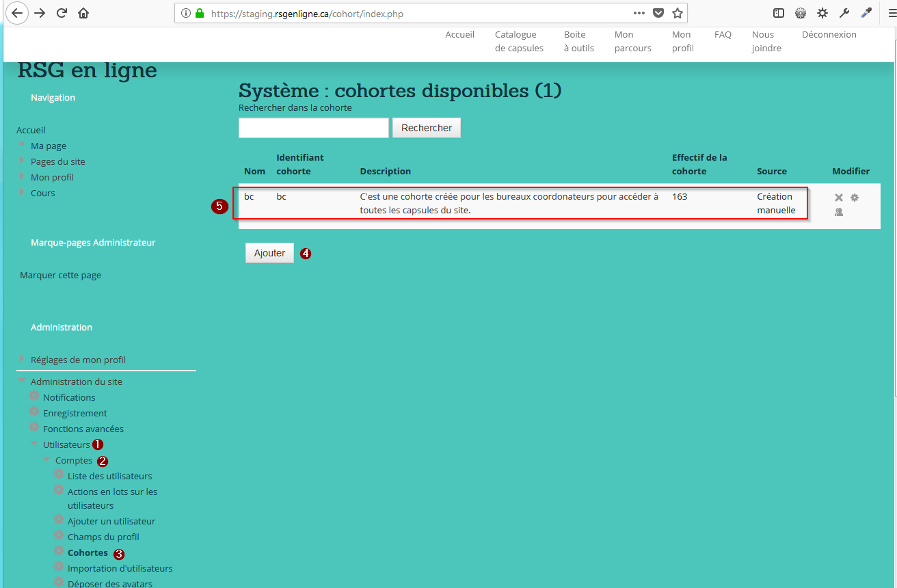
Task: Bookmark this page with star icon
Action: (x=677, y=13)
